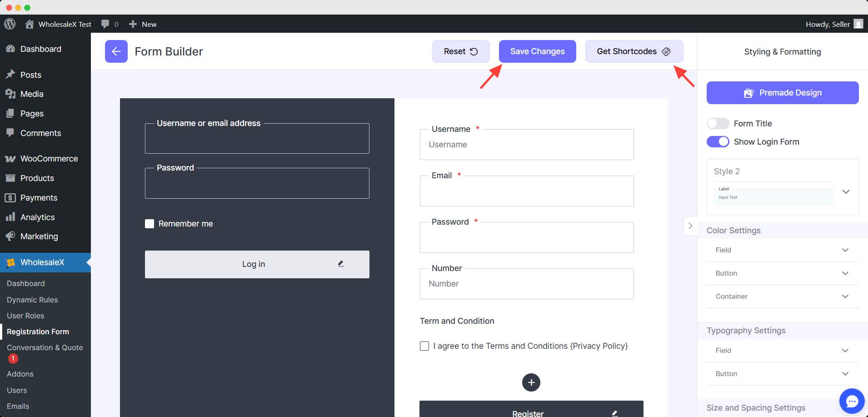Tick the Terms and Conditions agreement checkbox
The image size is (868, 417).
[424, 346]
